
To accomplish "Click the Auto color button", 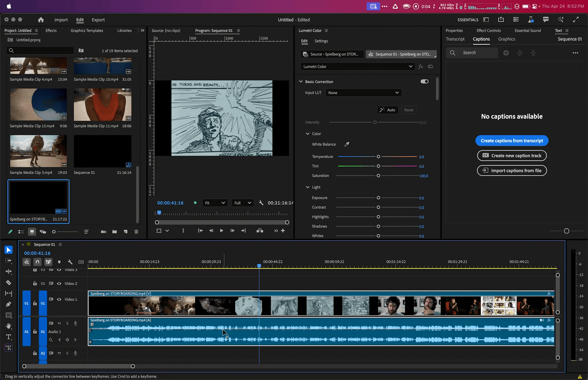I will (388, 110).
